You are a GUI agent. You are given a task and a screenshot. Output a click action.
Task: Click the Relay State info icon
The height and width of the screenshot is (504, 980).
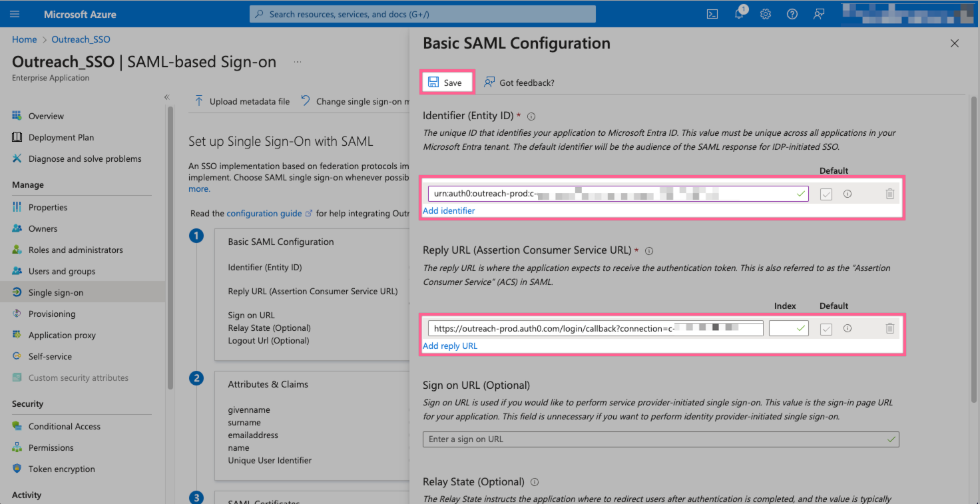[x=535, y=482]
